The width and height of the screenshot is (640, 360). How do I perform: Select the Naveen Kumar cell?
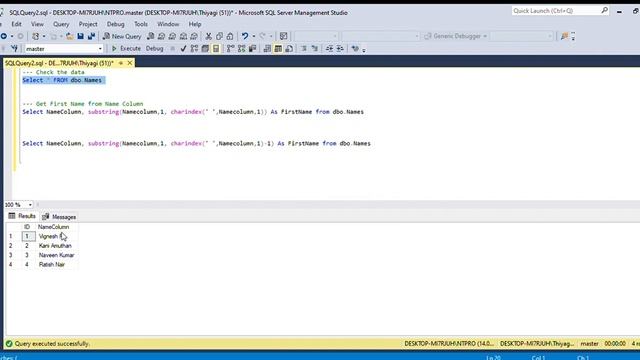56,255
